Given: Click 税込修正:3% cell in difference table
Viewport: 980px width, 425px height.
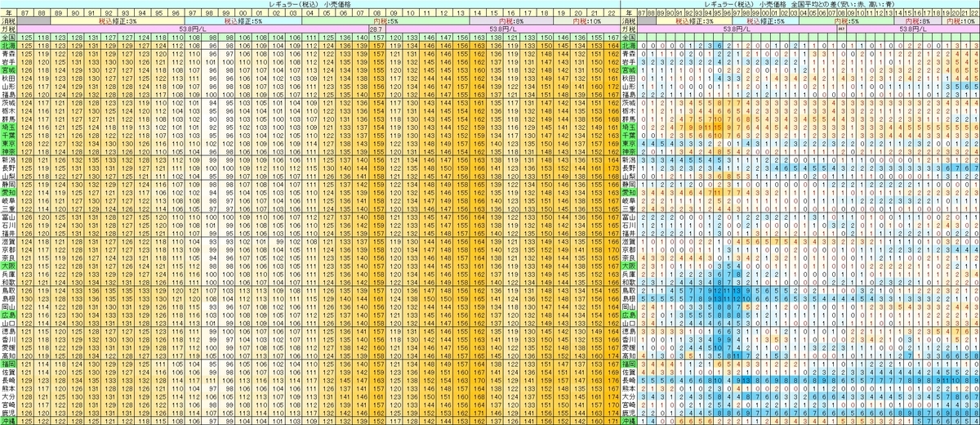Looking at the screenshot, I should pos(694,20).
